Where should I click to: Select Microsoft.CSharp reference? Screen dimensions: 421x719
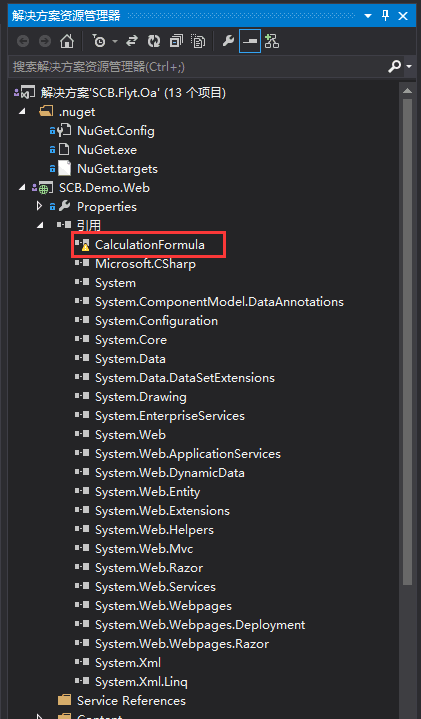145,264
